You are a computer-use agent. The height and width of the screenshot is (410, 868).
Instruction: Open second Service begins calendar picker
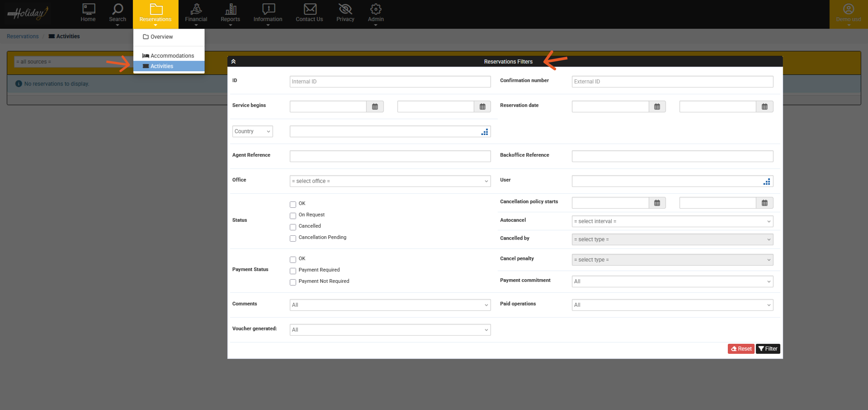click(482, 107)
